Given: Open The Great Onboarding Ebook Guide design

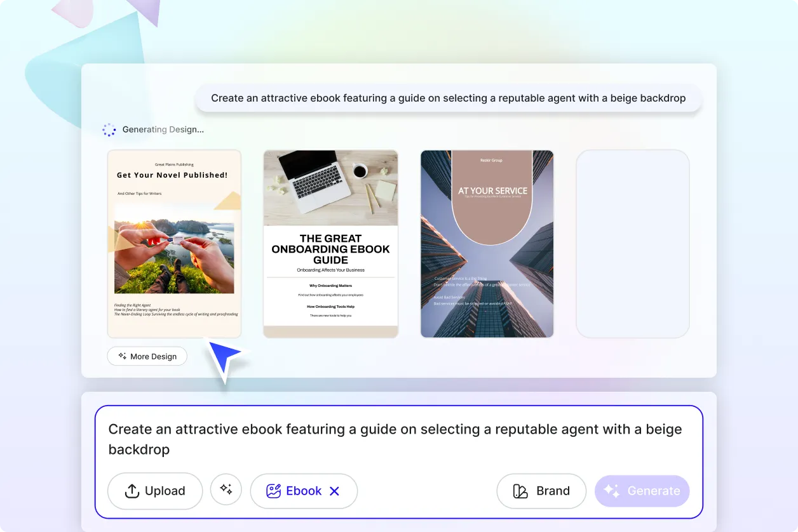Looking at the screenshot, I should (x=330, y=243).
